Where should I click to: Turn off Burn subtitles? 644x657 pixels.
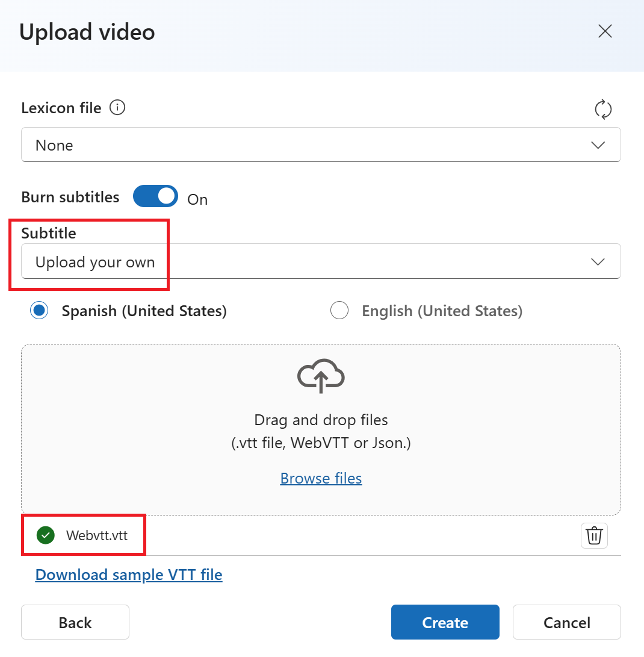[x=155, y=196]
